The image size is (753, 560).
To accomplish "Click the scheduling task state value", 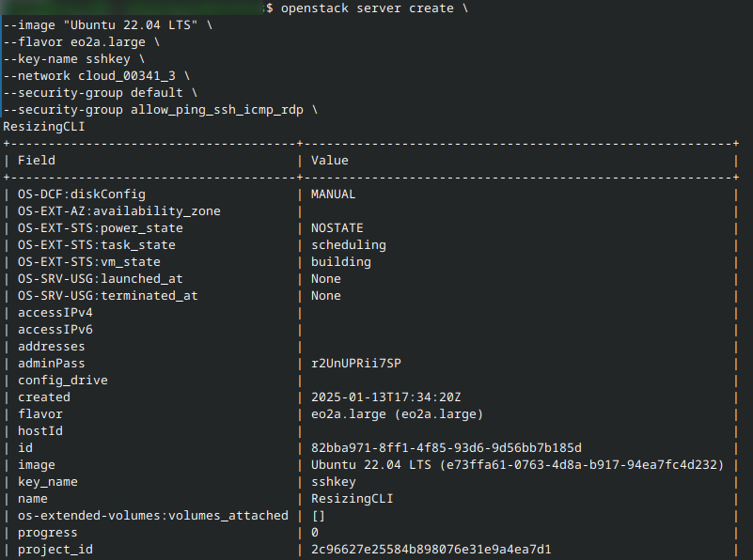I will click(x=349, y=244).
